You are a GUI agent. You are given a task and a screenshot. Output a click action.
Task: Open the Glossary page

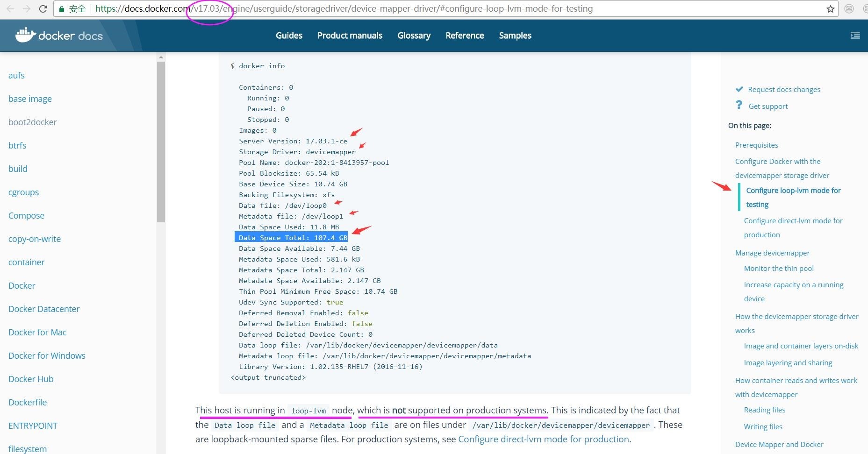(414, 35)
